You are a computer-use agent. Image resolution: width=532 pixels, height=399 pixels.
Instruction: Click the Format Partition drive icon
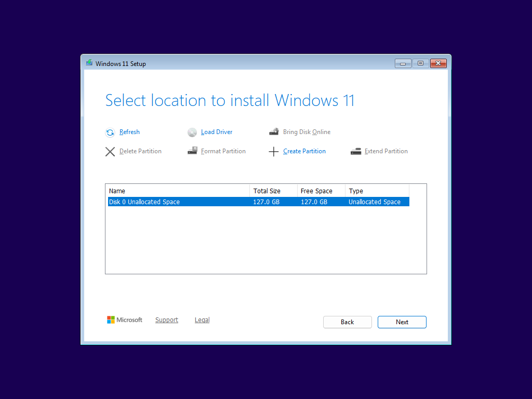(x=192, y=151)
